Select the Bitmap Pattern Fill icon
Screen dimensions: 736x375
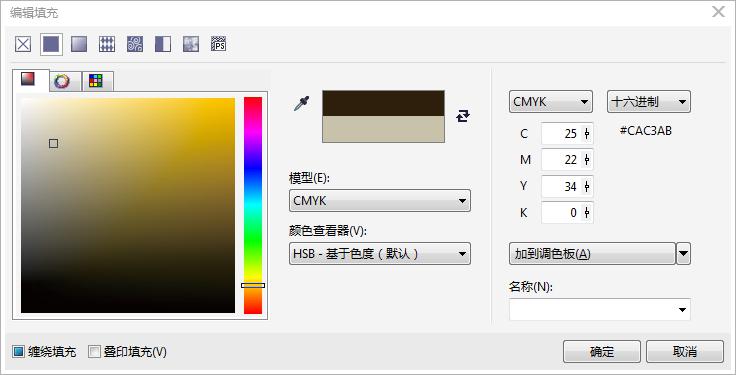click(x=135, y=45)
